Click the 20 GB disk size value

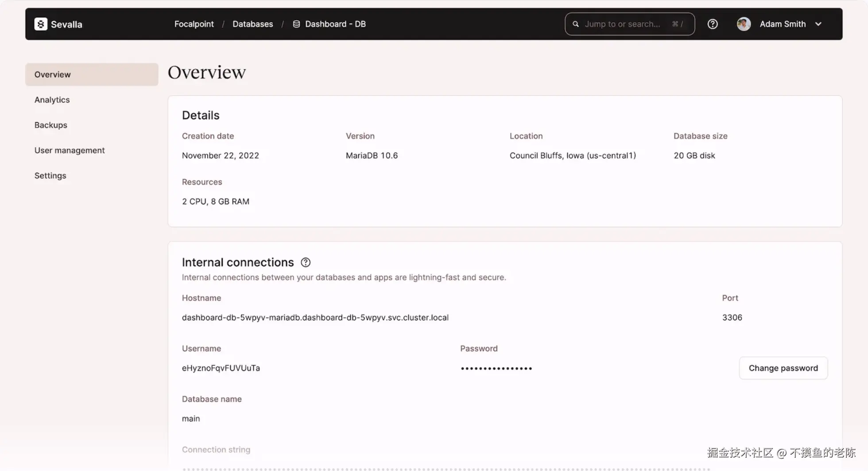pos(694,156)
